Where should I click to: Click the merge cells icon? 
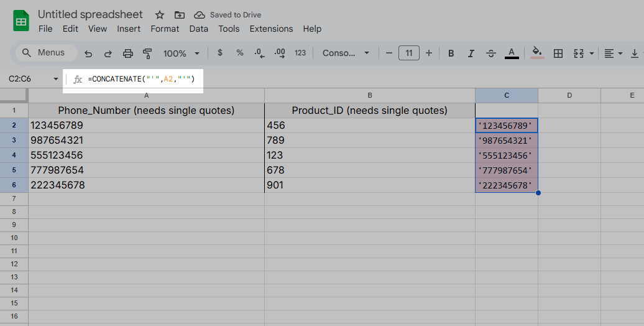coord(579,54)
